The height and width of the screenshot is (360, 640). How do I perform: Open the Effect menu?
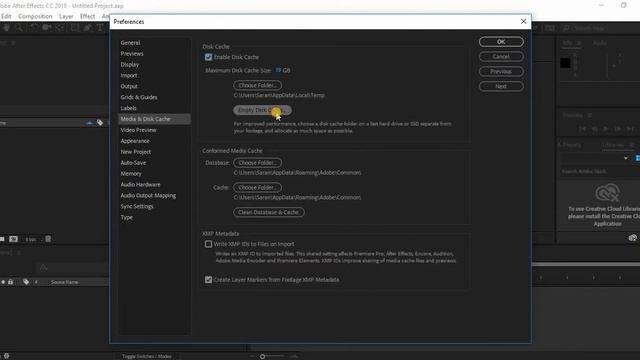coord(87,16)
